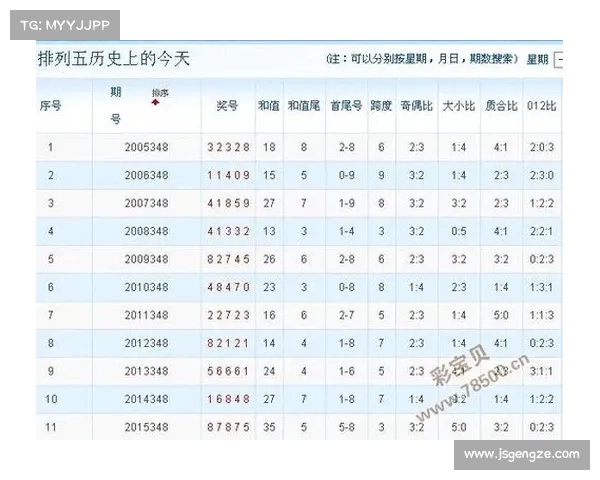
Task: Click 大小比 value 0:5 in row 2008348
Action: click(x=458, y=231)
